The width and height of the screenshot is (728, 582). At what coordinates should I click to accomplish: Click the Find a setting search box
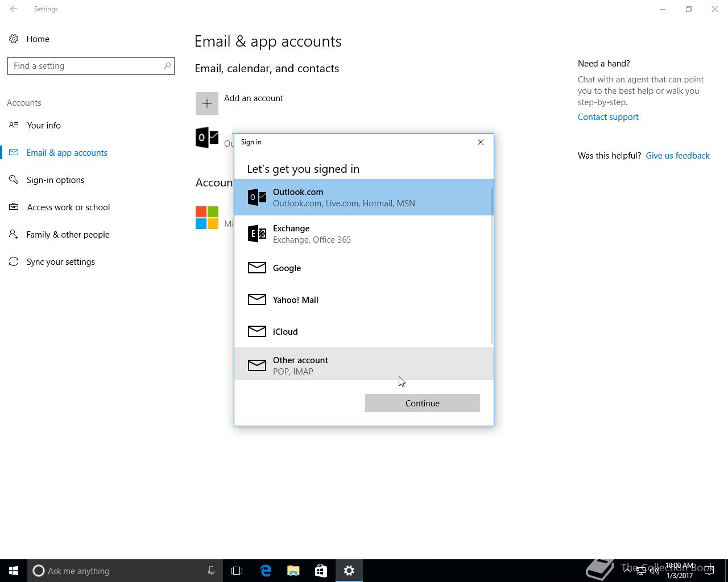(x=91, y=66)
